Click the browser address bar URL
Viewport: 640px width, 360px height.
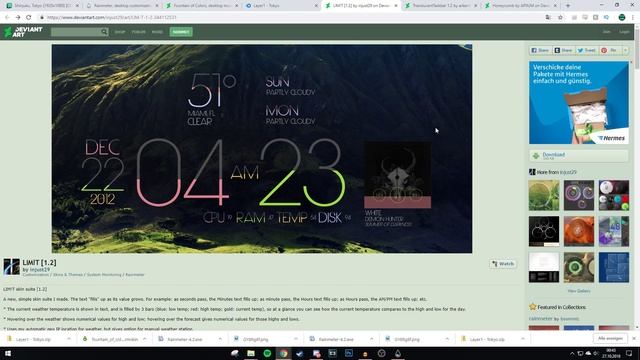[111, 18]
